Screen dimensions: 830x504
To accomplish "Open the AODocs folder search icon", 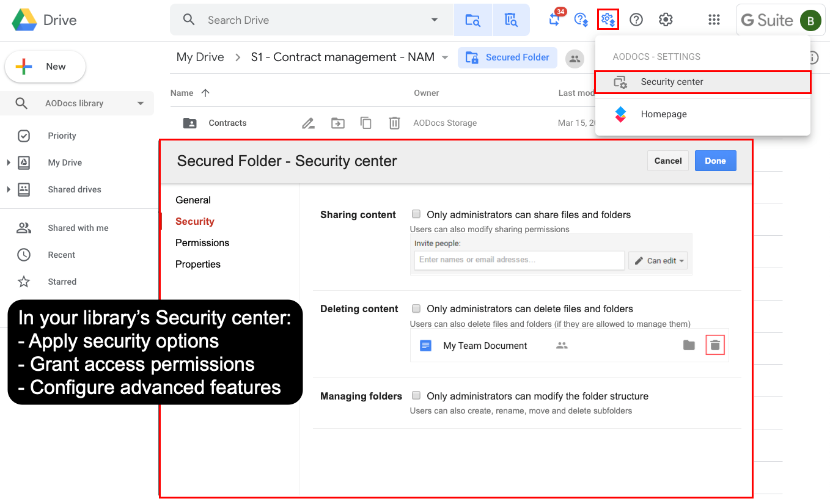I will coord(472,20).
